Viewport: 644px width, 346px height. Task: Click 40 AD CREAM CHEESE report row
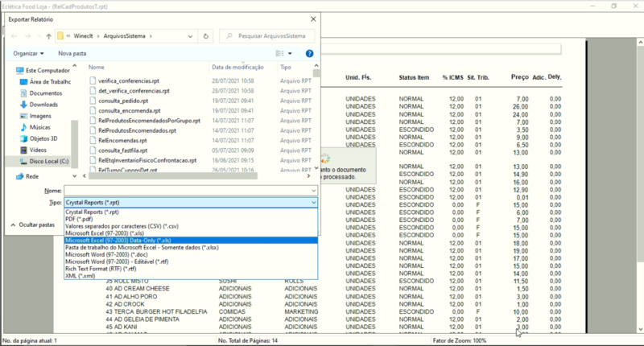[x=333, y=289]
